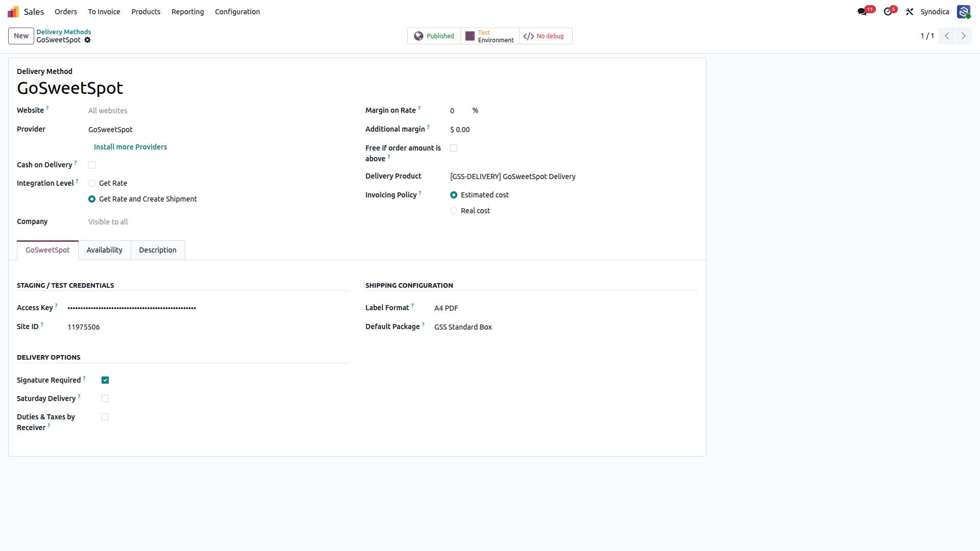
Task: Select Get Rate and Create Shipment option
Action: point(92,199)
